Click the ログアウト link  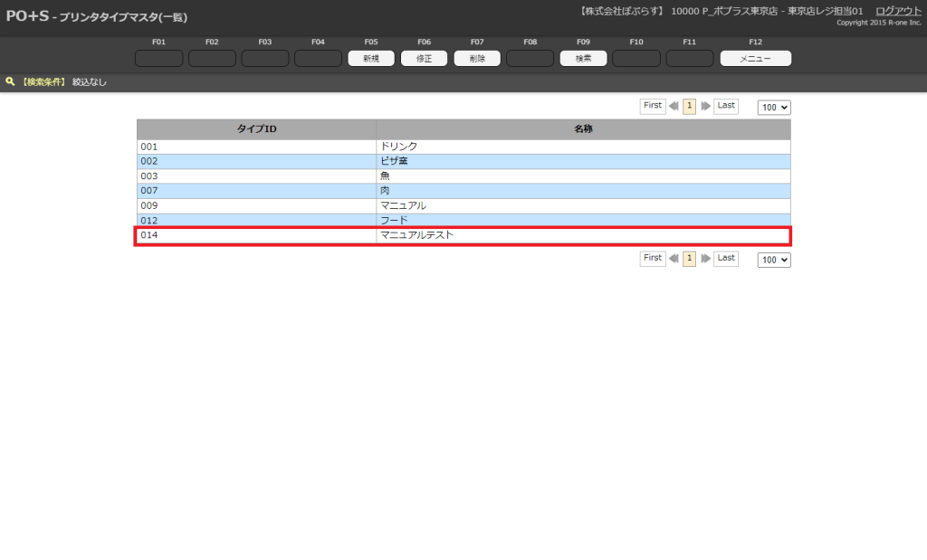(x=898, y=11)
